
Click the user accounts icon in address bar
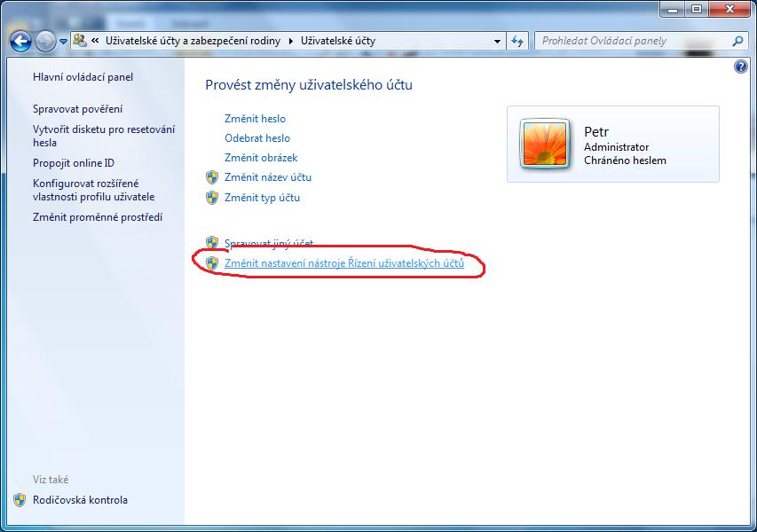click(80, 41)
